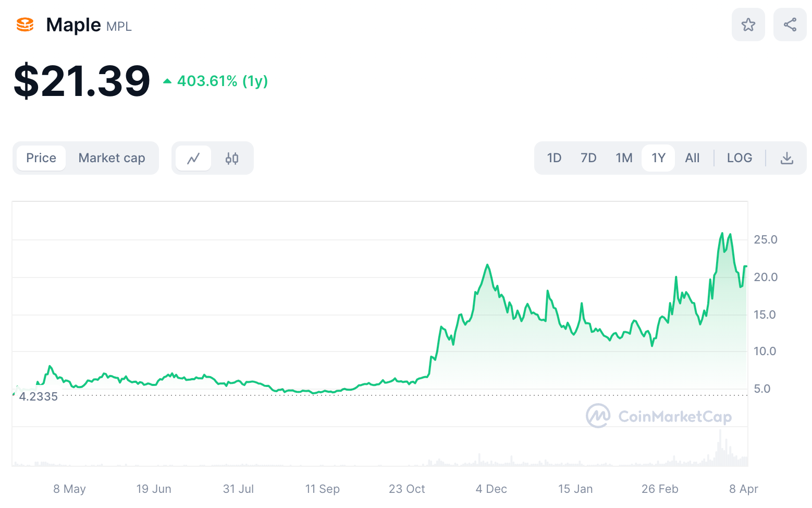The height and width of the screenshot is (508, 812).
Task: Click the 23 Oct date label
Action: point(407,489)
